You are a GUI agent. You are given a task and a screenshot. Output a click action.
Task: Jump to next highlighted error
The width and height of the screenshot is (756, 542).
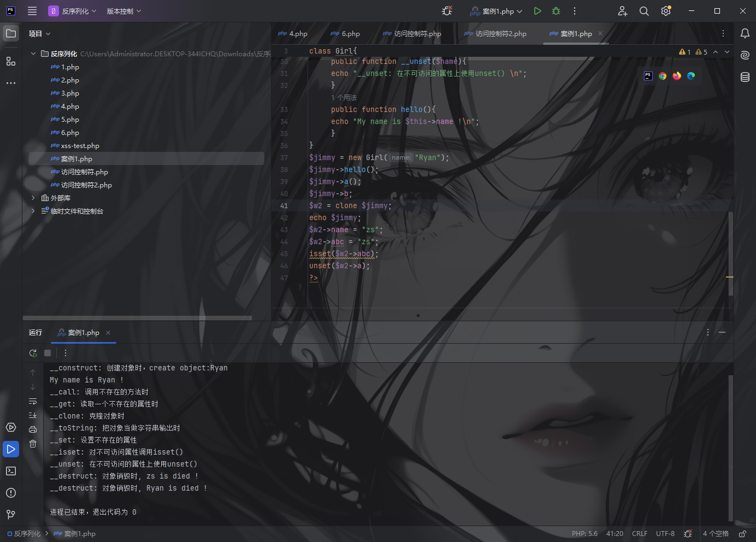point(727,52)
